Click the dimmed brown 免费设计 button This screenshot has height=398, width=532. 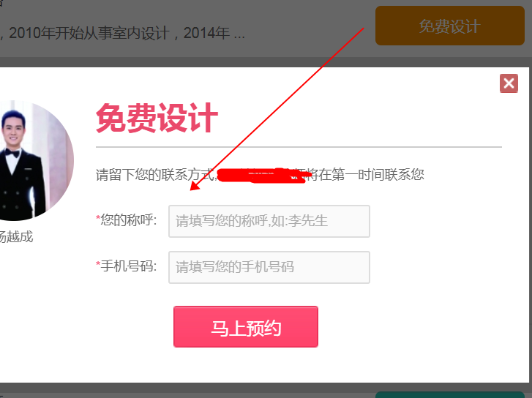click(x=450, y=26)
